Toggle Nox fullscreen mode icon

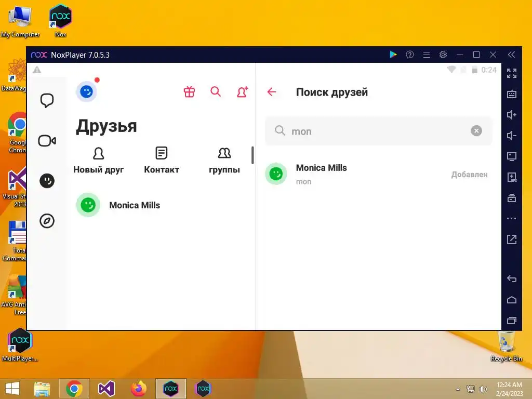pyautogui.click(x=512, y=73)
